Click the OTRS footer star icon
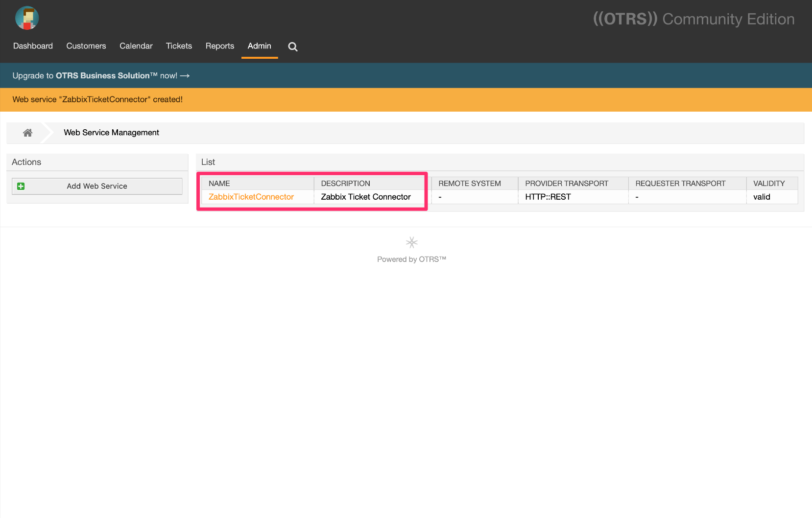The width and height of the screenshot is (812, 518). point(411,242)
